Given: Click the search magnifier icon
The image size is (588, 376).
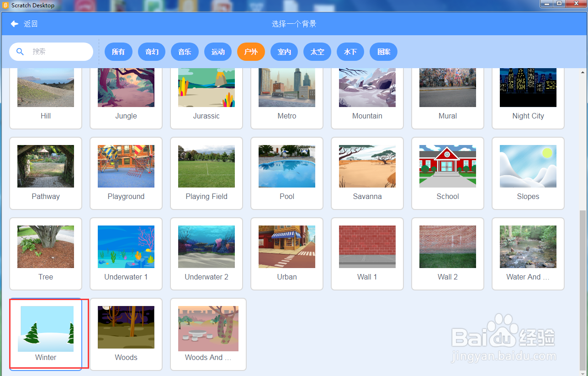Looking at the screenshot, I should (20, 52).
